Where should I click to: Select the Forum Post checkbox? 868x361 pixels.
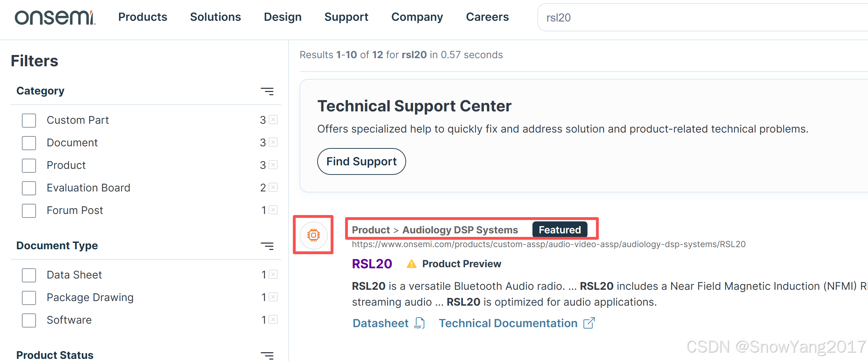pos(29,210)
